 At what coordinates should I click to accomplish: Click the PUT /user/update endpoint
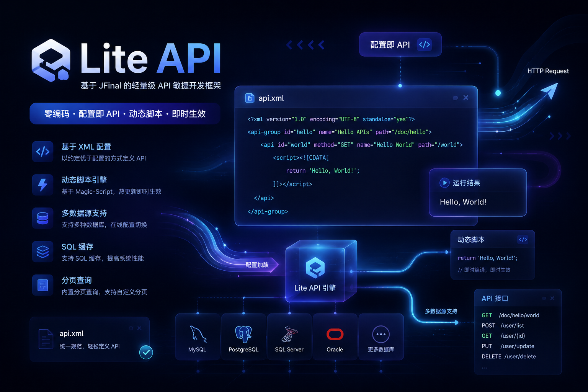coord(508,346)
